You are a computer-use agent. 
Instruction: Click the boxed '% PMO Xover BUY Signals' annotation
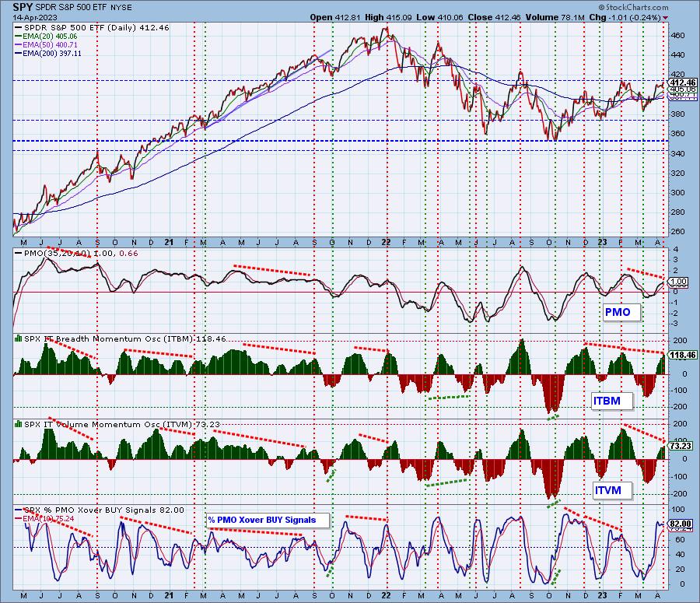click(268, 520)
